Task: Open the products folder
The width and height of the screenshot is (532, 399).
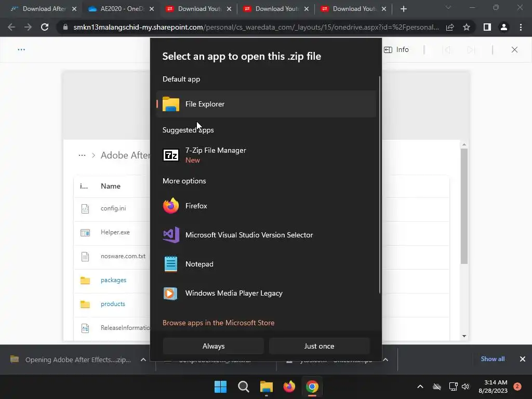Action: (113, 304)
